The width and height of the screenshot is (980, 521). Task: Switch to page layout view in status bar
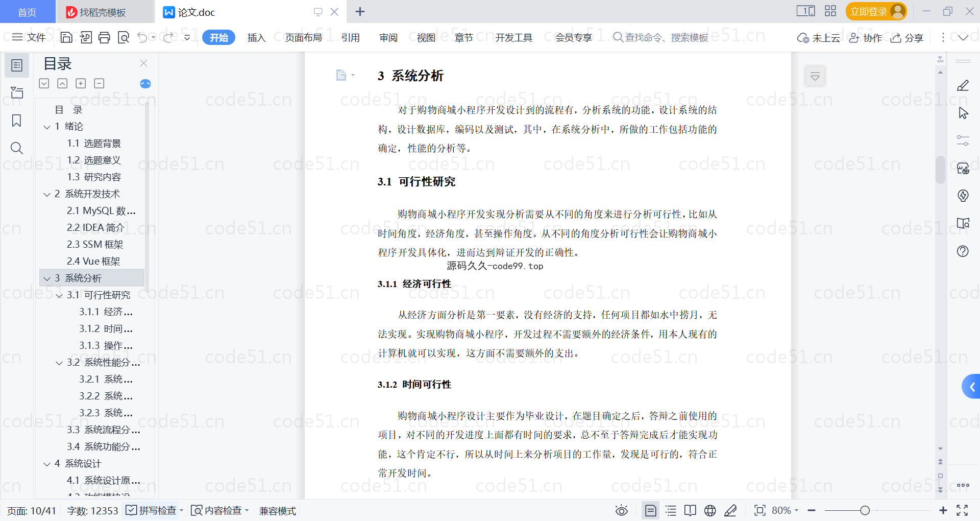[x=650, y=510]
